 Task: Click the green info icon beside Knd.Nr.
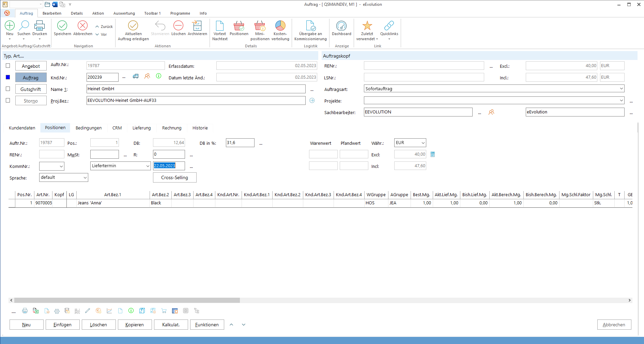[x=159, y=76]
